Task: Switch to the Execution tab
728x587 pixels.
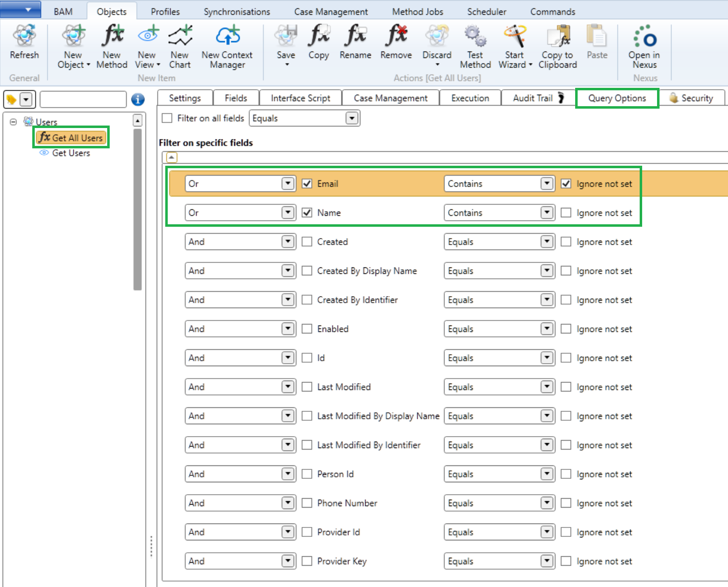Action: click(470, 98)
